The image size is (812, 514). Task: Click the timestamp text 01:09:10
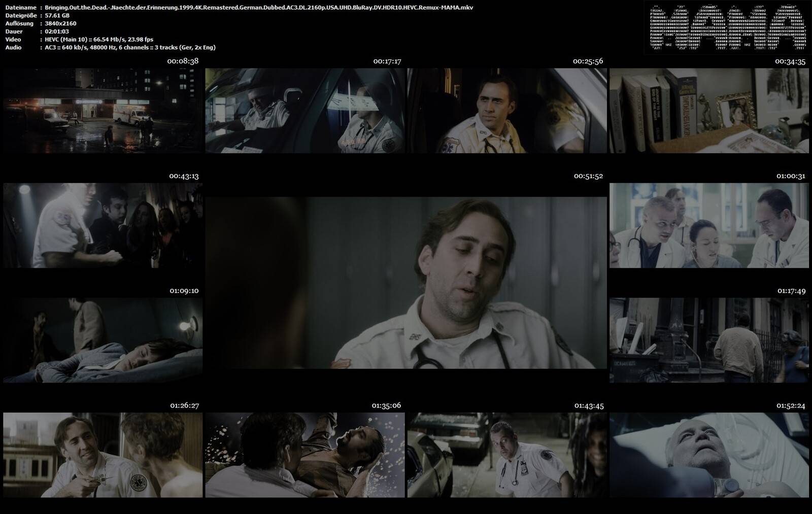[184, 291]
